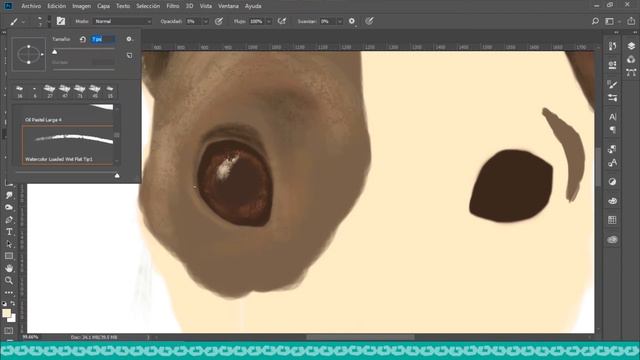This screenshot has width=640, height=360.
Task: Open the Edición menu
Action: click(x=56, y=6)
